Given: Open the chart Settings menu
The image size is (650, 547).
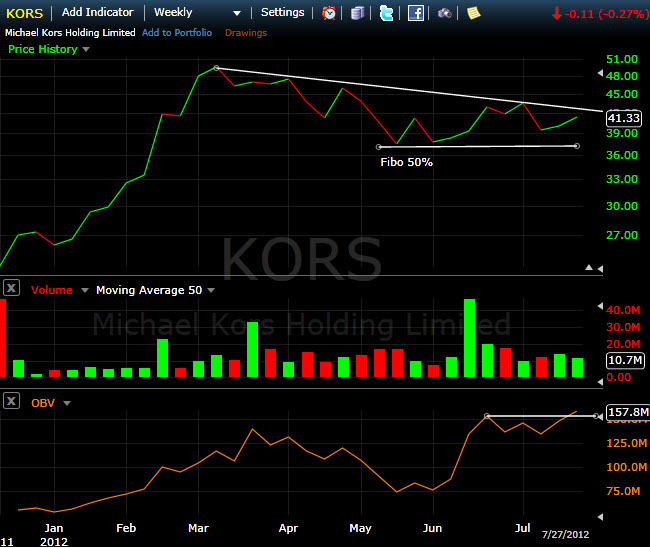Looking at the screenshot, I should point(282,12).
